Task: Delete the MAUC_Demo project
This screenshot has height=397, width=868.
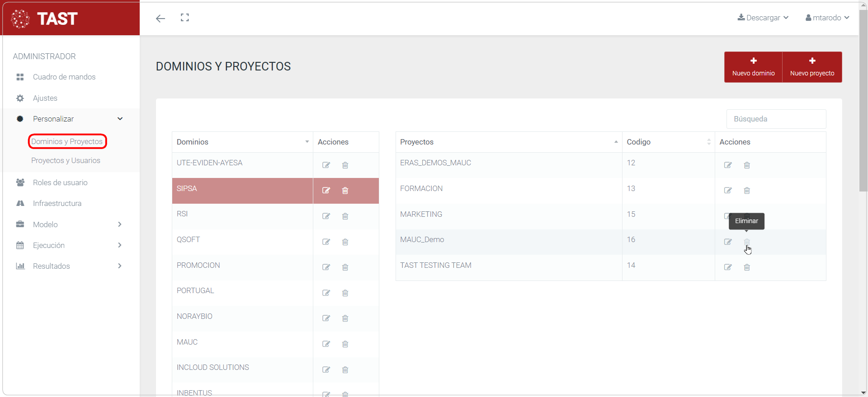Action: point(747,242)
